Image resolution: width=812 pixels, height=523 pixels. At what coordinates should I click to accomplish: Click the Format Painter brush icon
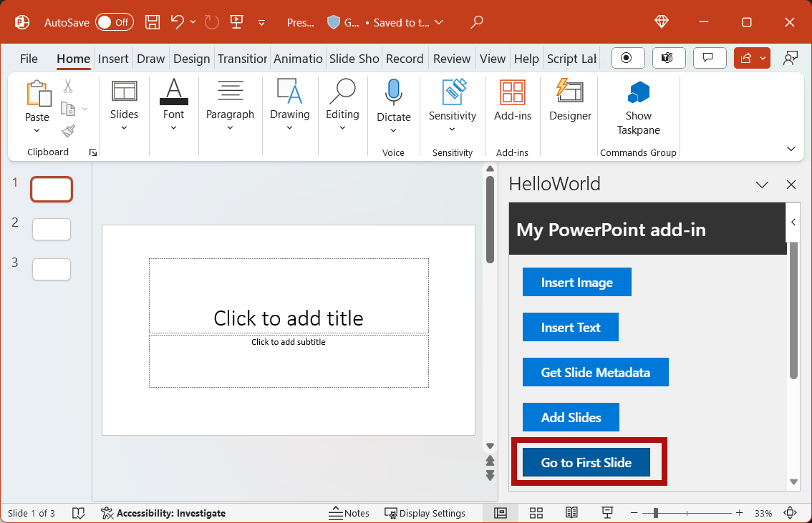point(68,132)
